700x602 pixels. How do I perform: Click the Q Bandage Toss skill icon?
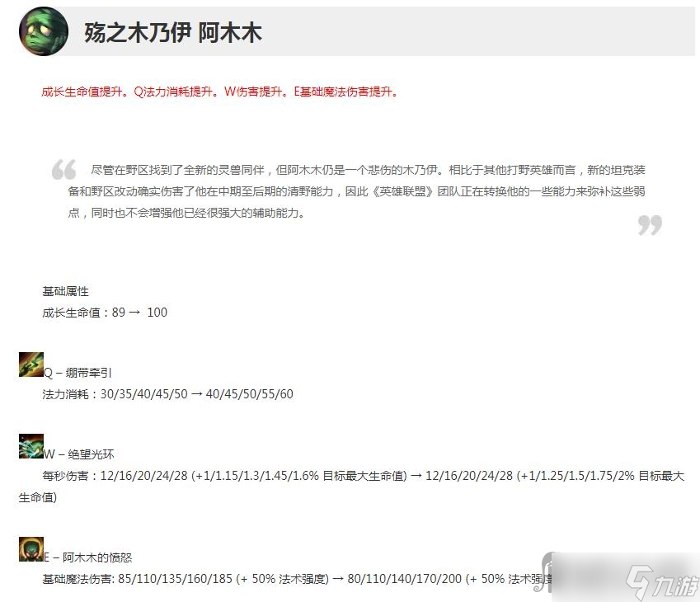click(31, 364)
